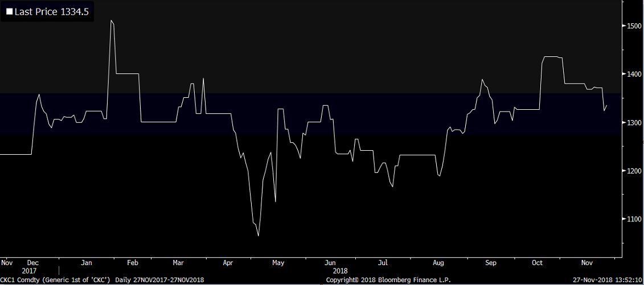This screenshot has height=285, width=644.
Task: Click the 2018 year label
Action: (x=340, y=271)
